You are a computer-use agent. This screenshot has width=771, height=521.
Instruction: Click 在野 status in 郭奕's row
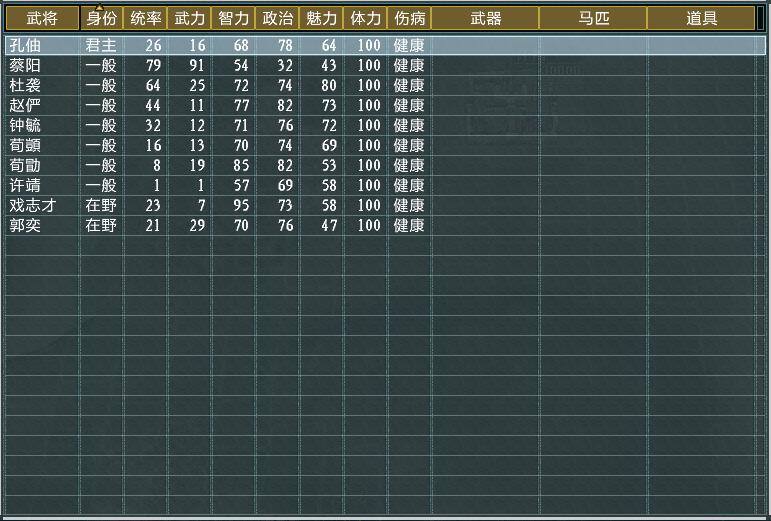pos(101,226)
